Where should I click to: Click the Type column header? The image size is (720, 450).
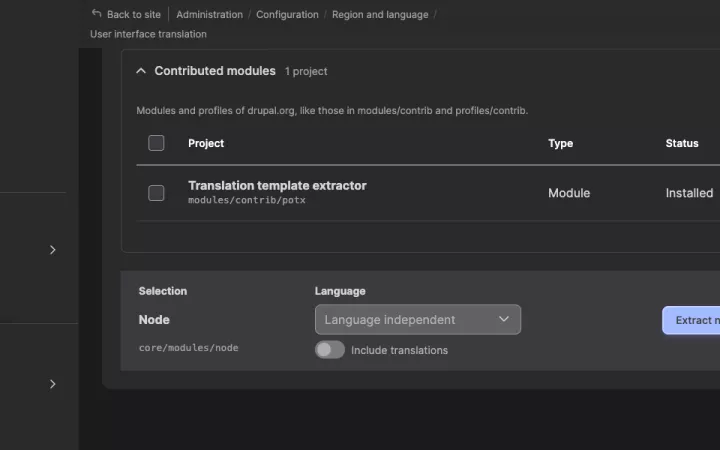(x=560, y=143)
